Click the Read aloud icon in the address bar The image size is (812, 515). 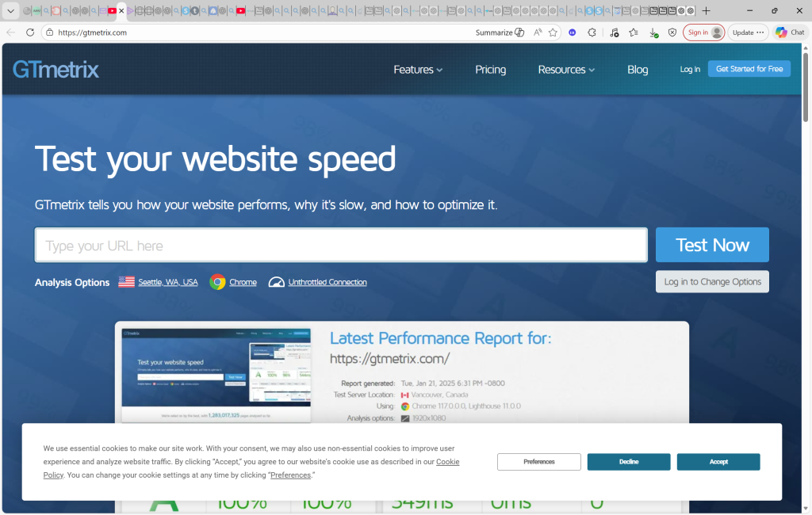[x=538, y=32]
